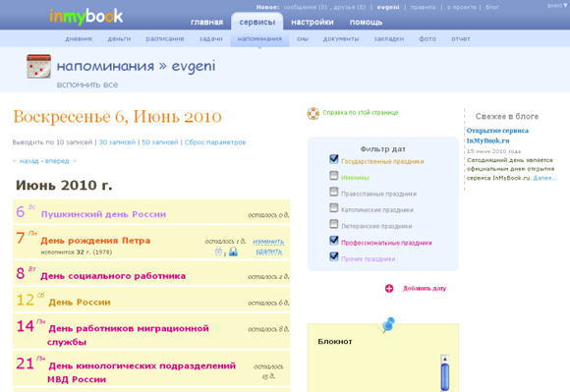Open the сервисы tab

[257, 23]
